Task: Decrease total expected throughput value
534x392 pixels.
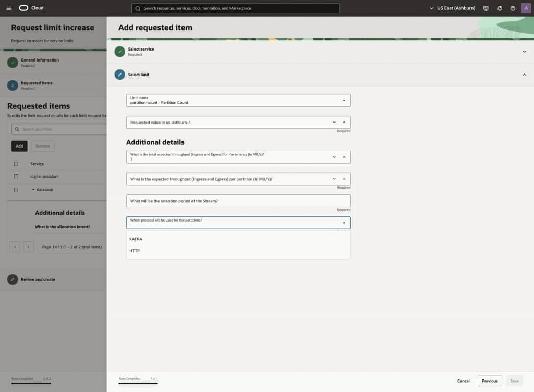Action: tap(334, 157)
